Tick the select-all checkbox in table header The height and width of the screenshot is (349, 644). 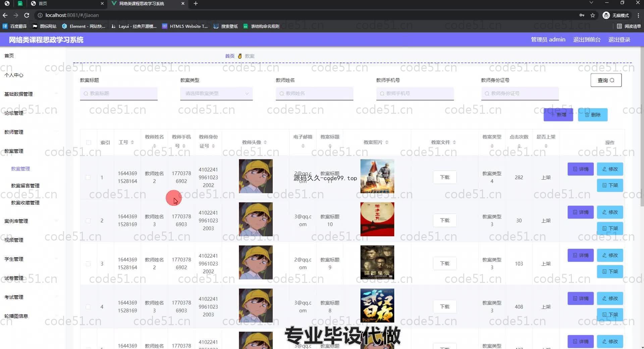click(89, 143)
